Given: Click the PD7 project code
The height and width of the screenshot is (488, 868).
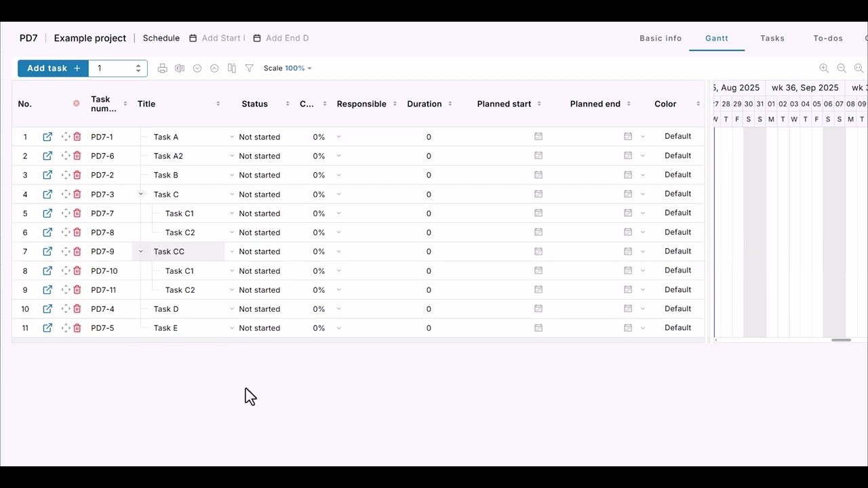Looking at the screenshot, I should (x=28, y=39).
